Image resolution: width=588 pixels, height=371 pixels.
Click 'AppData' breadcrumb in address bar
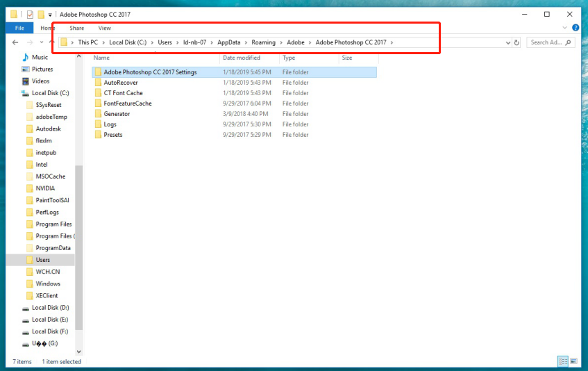click(x=229, y=42)
